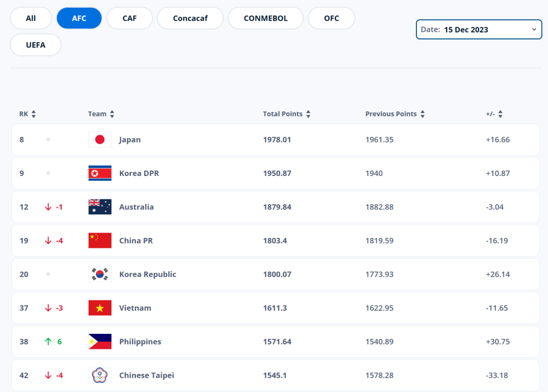The width and height of the screenshot is (548, 392).
Task: Open the Date dropdown showing 15 Dec 2023
Action: coord(478,30)
